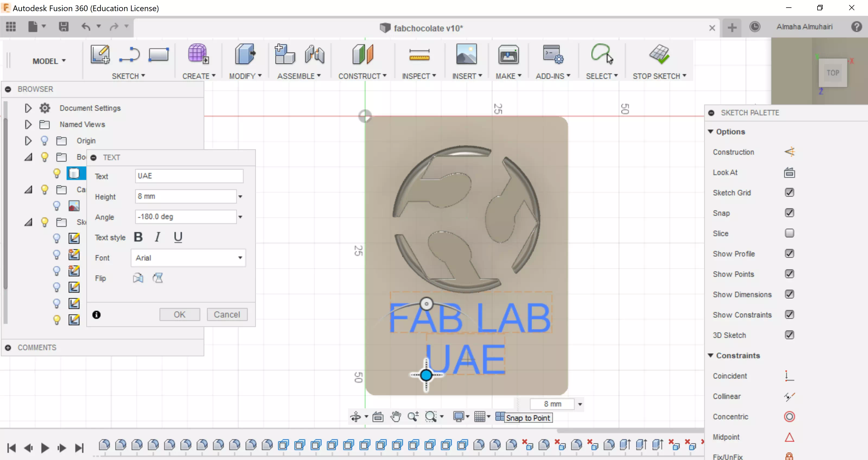Expand Named Views in the Browser
The image size is (868, 460).
28,124
